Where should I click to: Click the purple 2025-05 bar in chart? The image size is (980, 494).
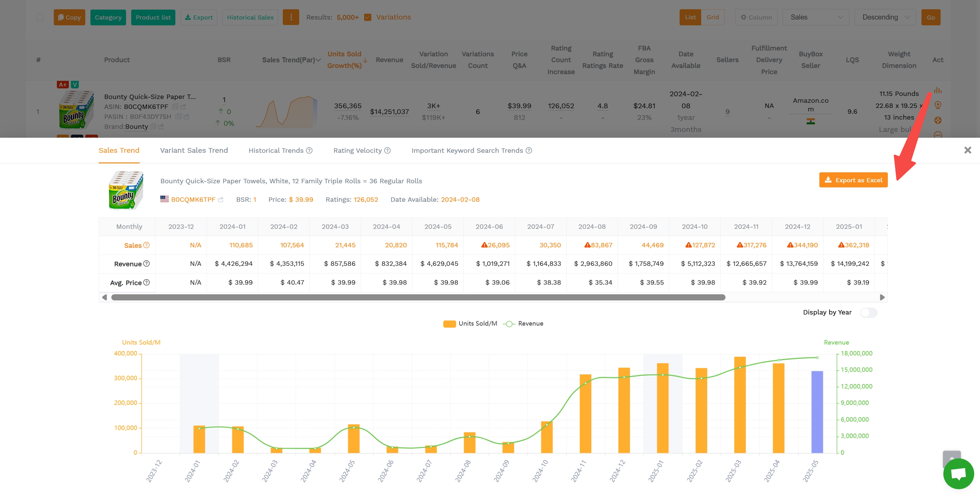tap(817, 412)
